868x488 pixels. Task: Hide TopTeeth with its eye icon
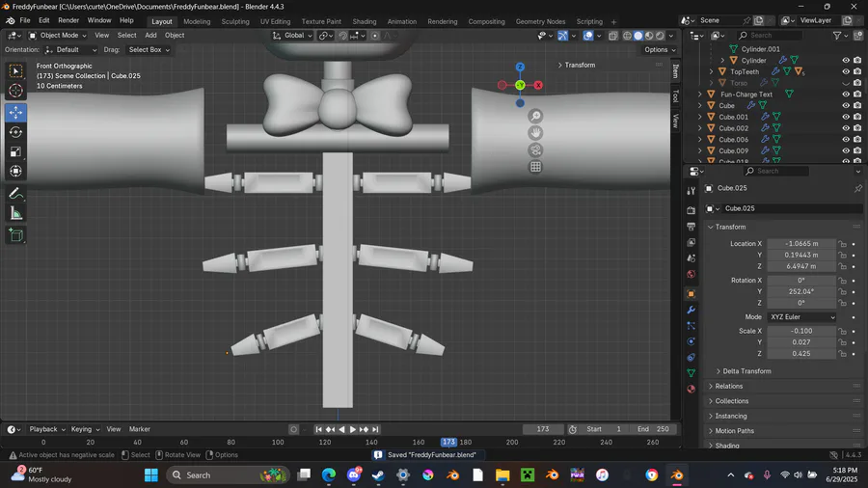tap(845, 71)
